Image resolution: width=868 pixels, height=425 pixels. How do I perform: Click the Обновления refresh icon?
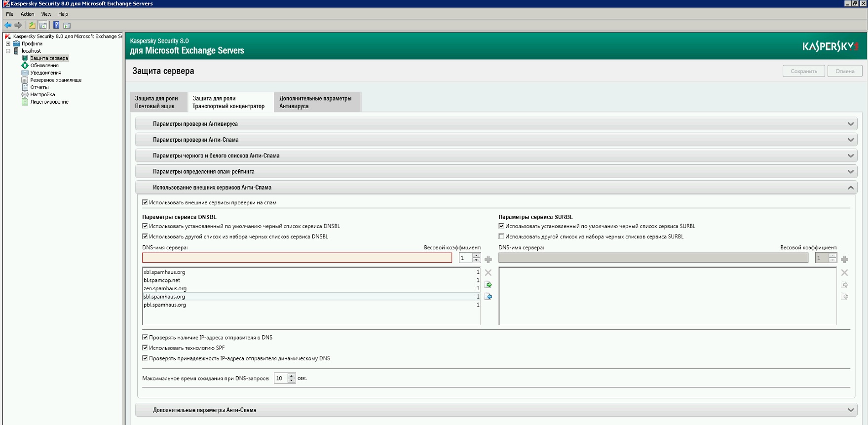(25, 65)
